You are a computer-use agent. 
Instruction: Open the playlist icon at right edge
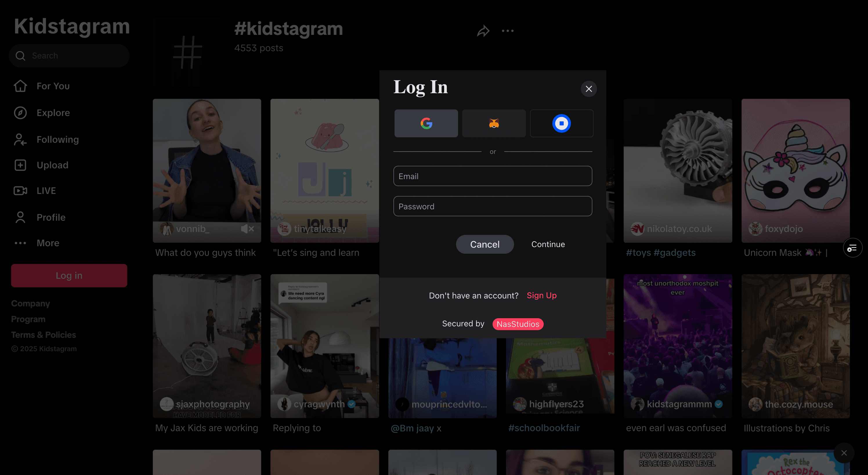coord(852,248)
